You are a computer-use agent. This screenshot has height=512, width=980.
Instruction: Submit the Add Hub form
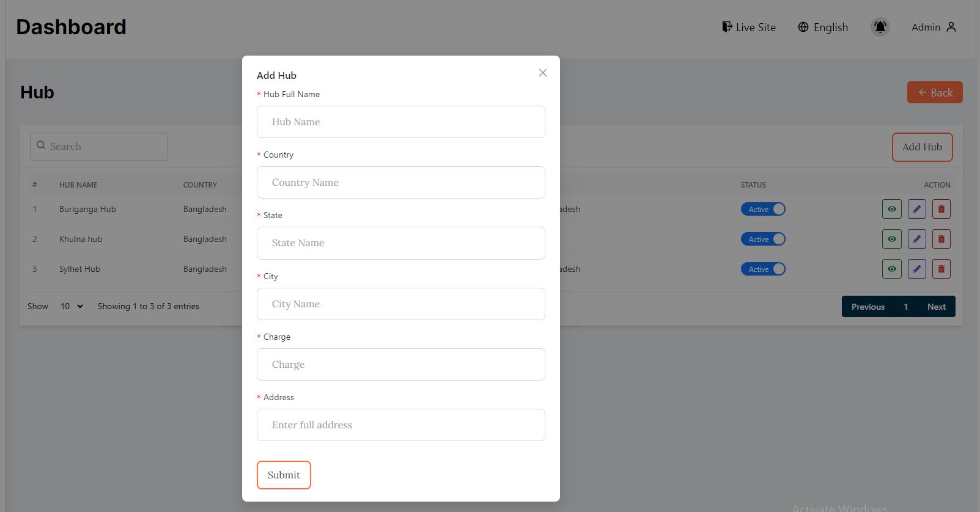284,475
